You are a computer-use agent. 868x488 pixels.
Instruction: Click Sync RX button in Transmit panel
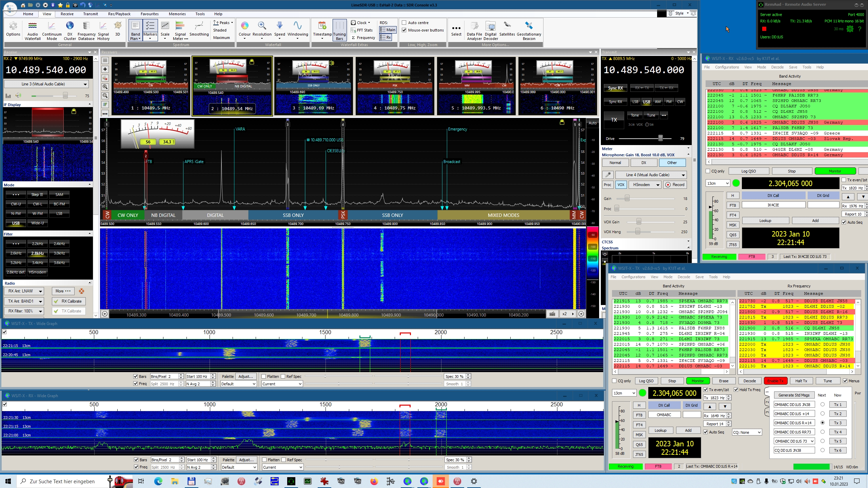click(x=615, y=88)
